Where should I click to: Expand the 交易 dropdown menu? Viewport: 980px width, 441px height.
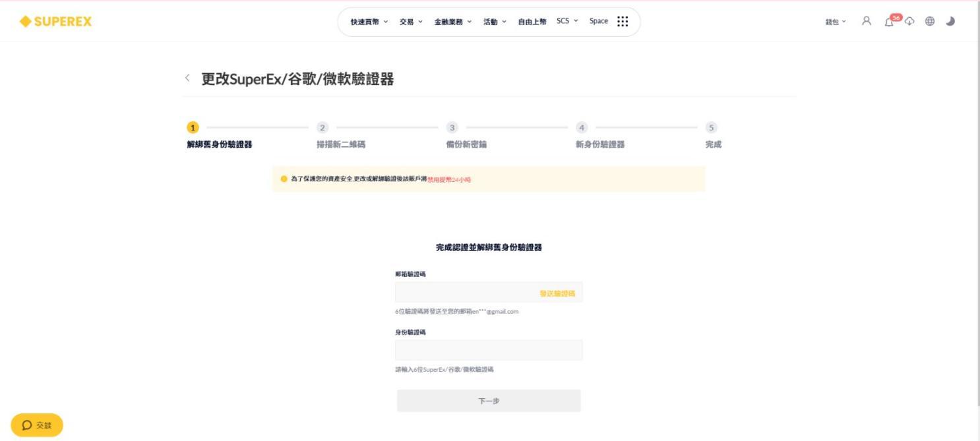pos(411,22)
